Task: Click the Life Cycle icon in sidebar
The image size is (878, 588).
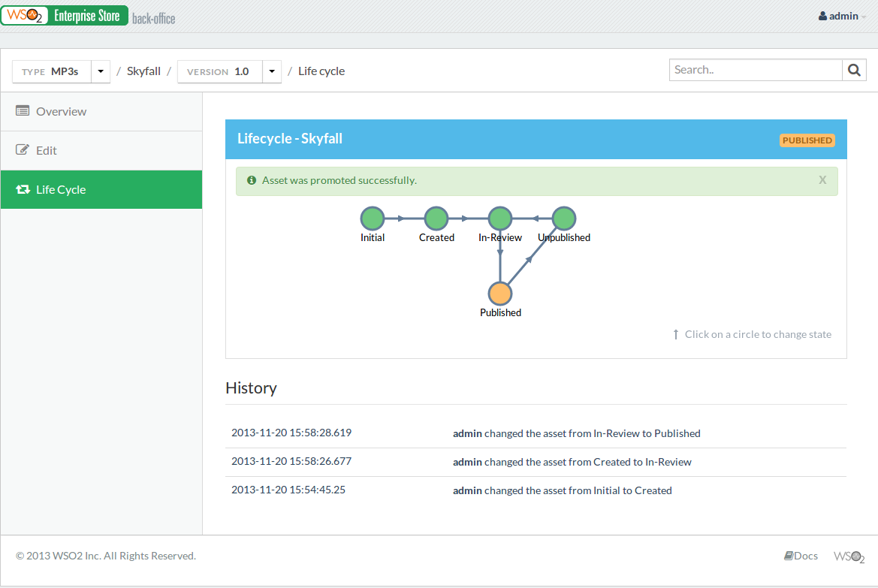Action: (x=23, y=188)
